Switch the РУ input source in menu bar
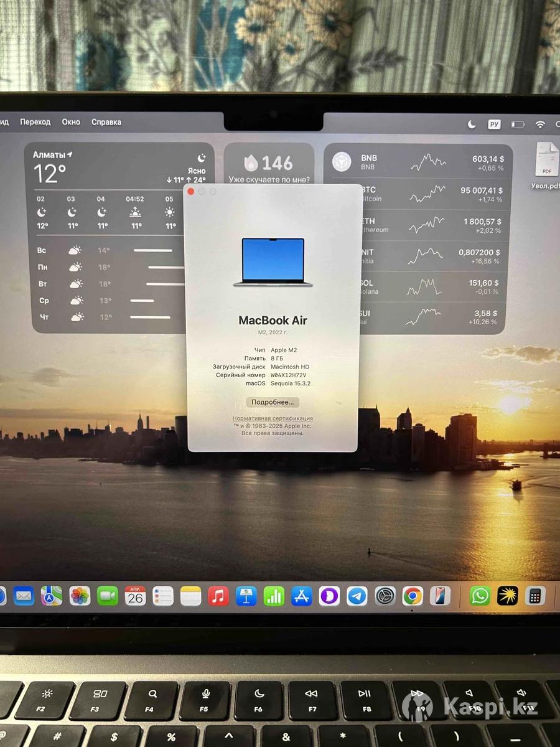560x747 pixels. point(494,125)
